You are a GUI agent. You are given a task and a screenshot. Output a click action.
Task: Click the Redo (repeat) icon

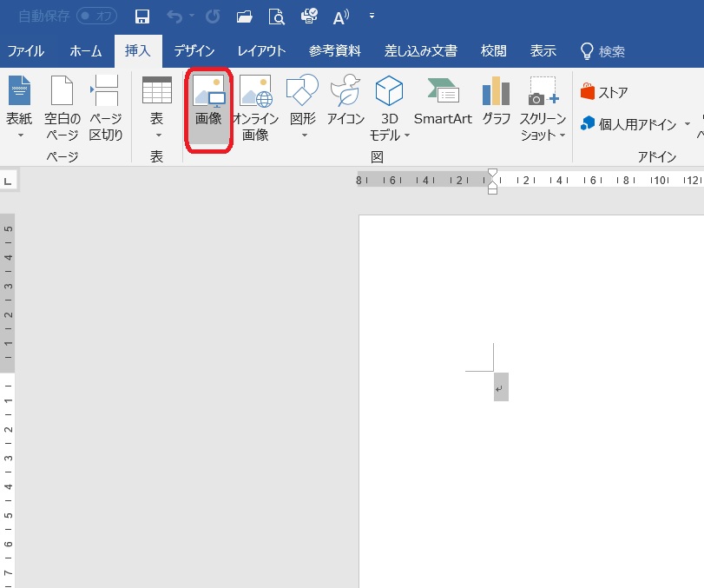coord(213,17)
